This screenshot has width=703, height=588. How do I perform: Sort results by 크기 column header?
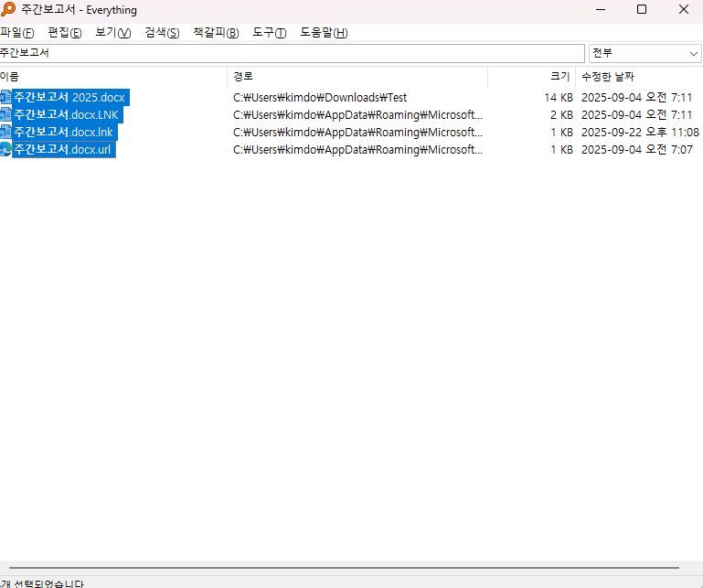click(x=532, y=77)
